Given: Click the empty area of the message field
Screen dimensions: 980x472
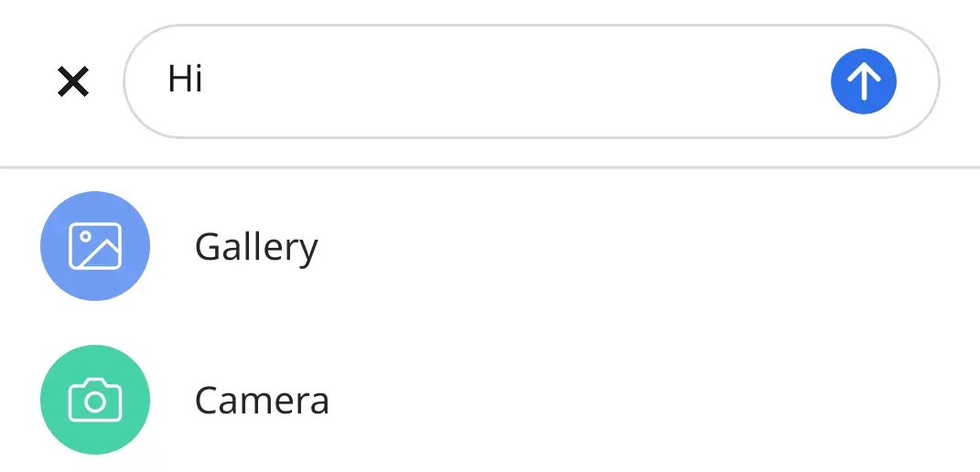Looking at the screenshot, I should 512,81.
